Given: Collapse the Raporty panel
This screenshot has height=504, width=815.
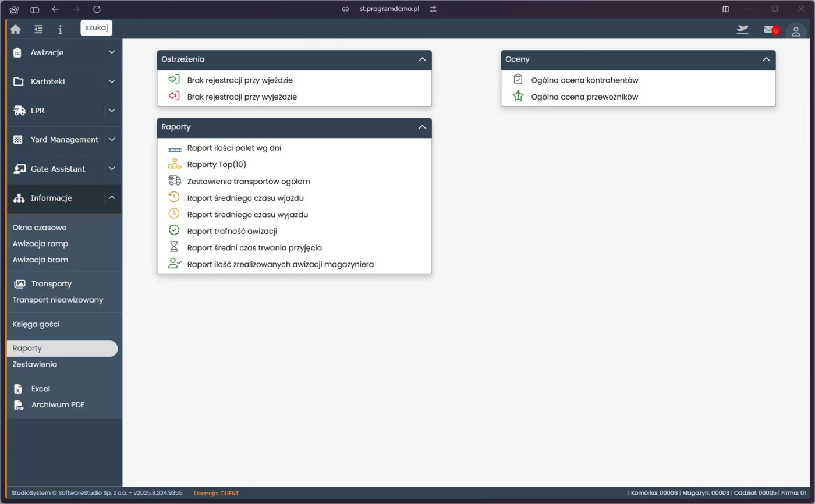Looking at the screenshot, I should (x=423, y=127).
